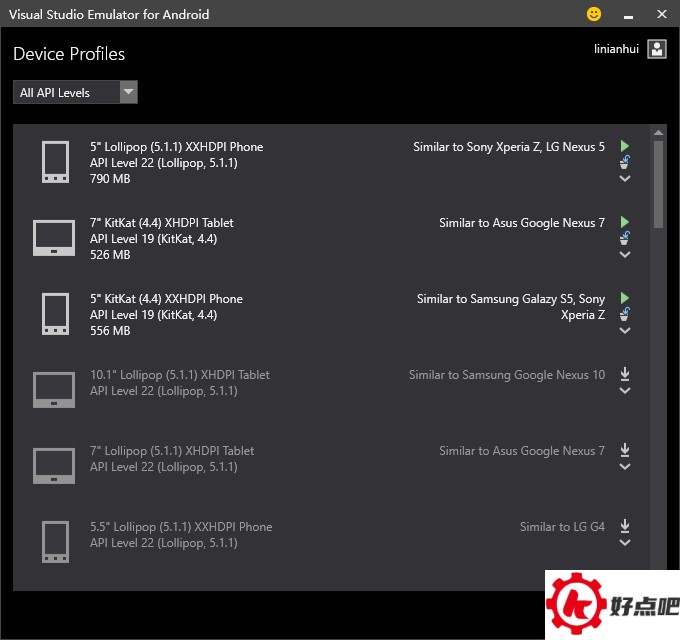Screen dimensions: 680x640
Task: Expand the 5.5" Lollipop Phone details chevron
Action: [625, 543]
